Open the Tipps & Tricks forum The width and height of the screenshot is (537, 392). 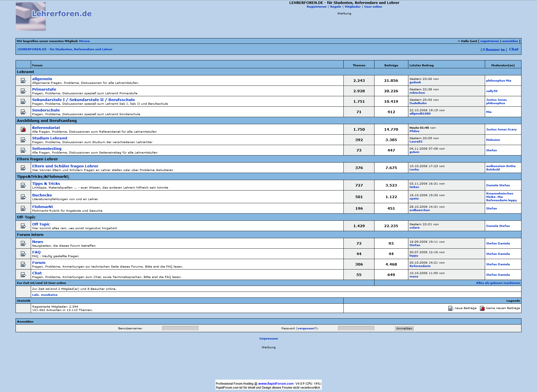(46, 184)
